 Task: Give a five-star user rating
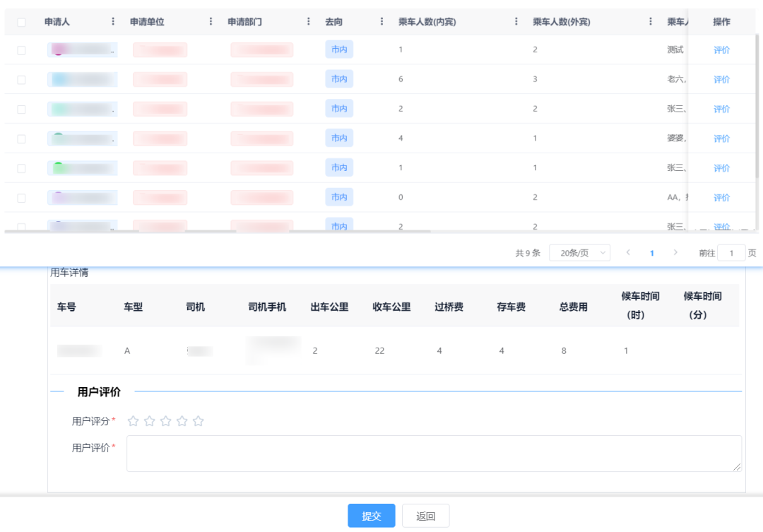(198, 421)
